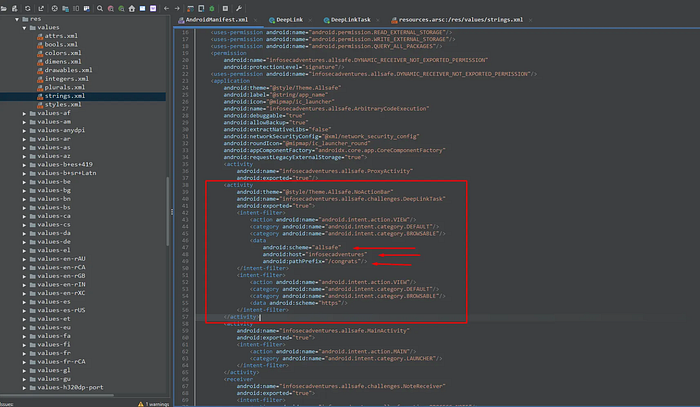This screenshot has height=407, width=700.
Task: Close the AndroidManifest.xml tab
Action: pyautogui.click(x=255, y=20)
